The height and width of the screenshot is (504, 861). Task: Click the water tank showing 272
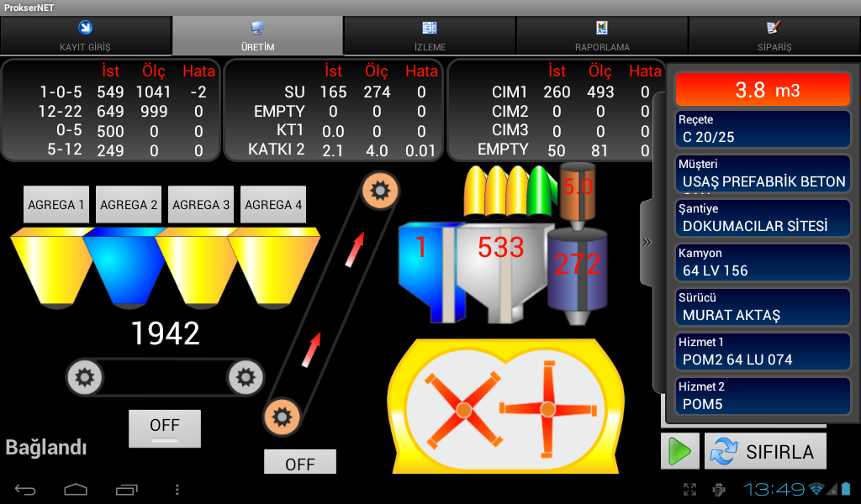click(x=577, y=269)
